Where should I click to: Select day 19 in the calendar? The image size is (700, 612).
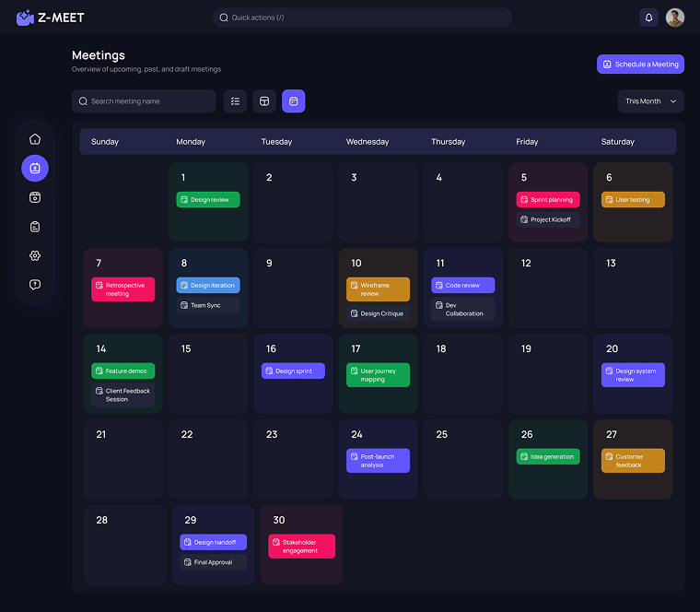pos(548,373)
